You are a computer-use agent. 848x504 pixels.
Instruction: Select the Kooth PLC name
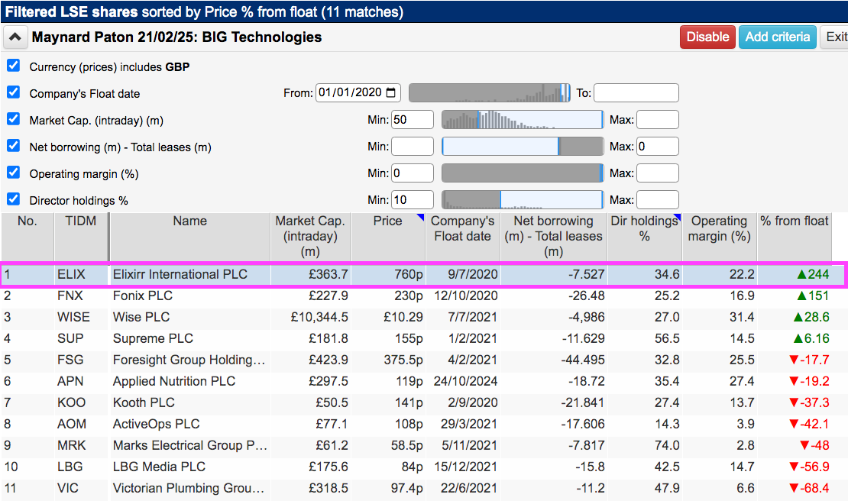(144, 403)
